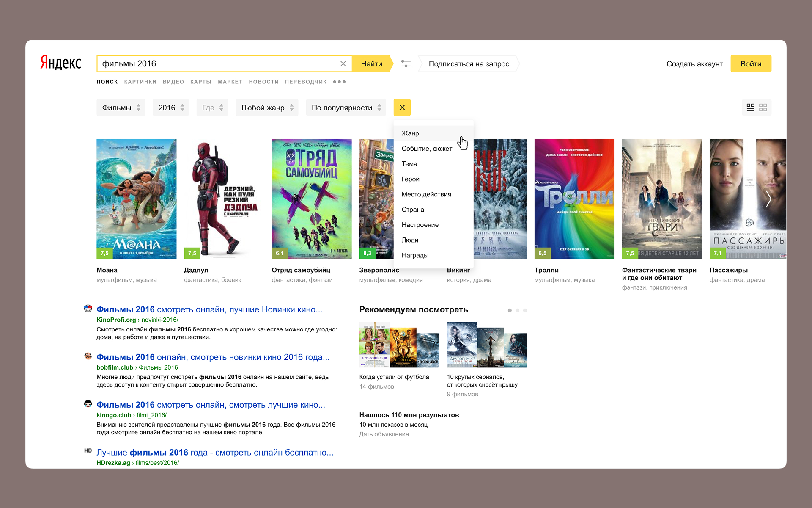Image resolution: width=812 pixels, height=508 pixels.
Task: Click Подписаться на запрос button
Action: pyautogui.click(x=469, y=63)
